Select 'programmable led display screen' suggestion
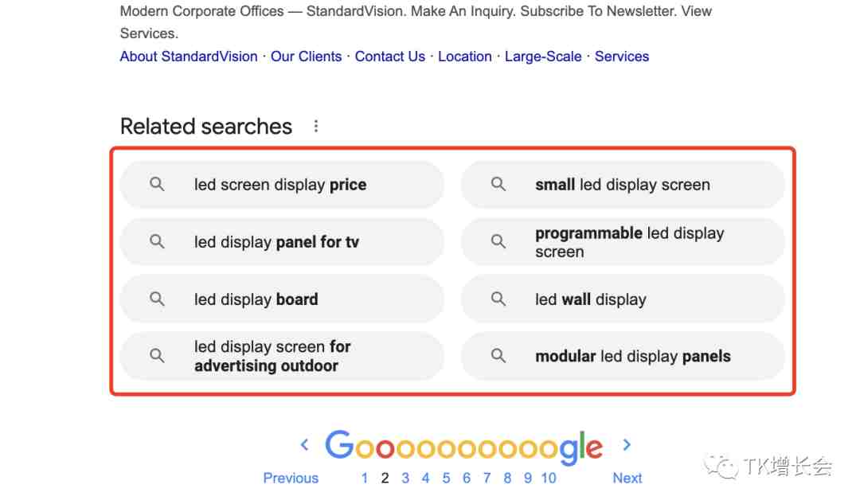The width and height of the screenshot is (860, 504). 629,242
